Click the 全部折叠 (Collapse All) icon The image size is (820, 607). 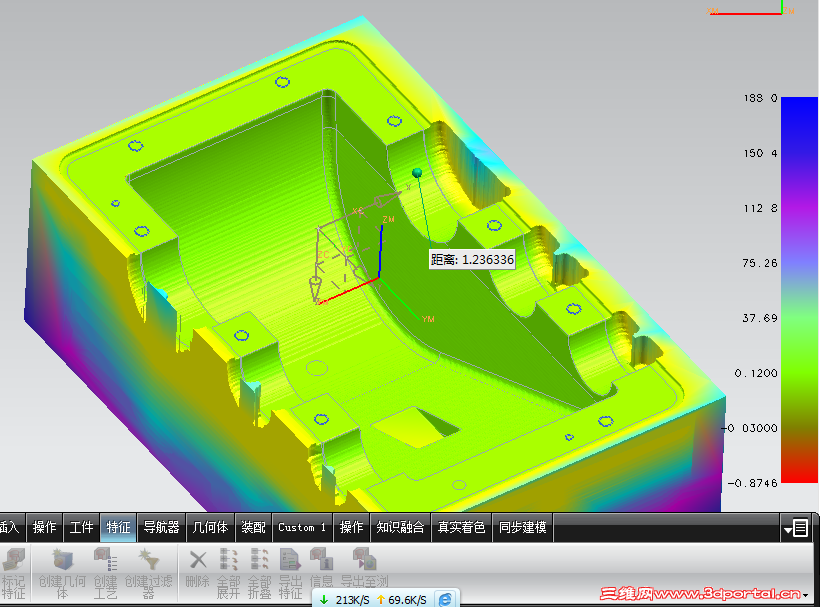(x=259, y=559)
